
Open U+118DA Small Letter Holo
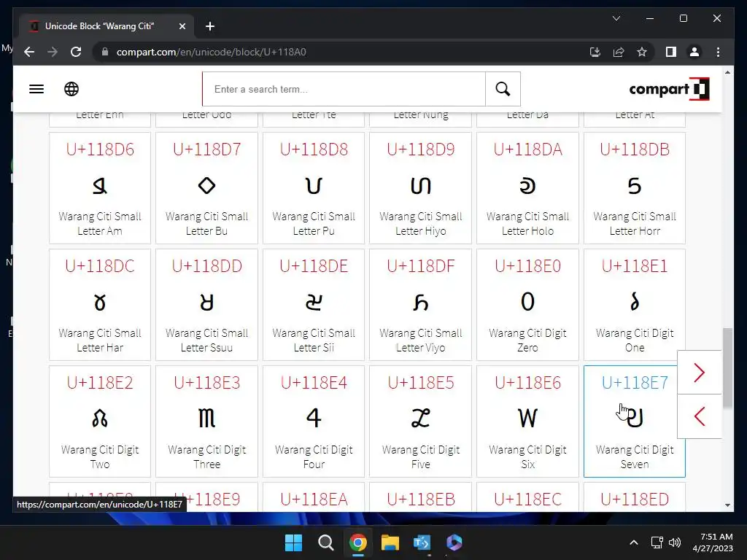527,188
